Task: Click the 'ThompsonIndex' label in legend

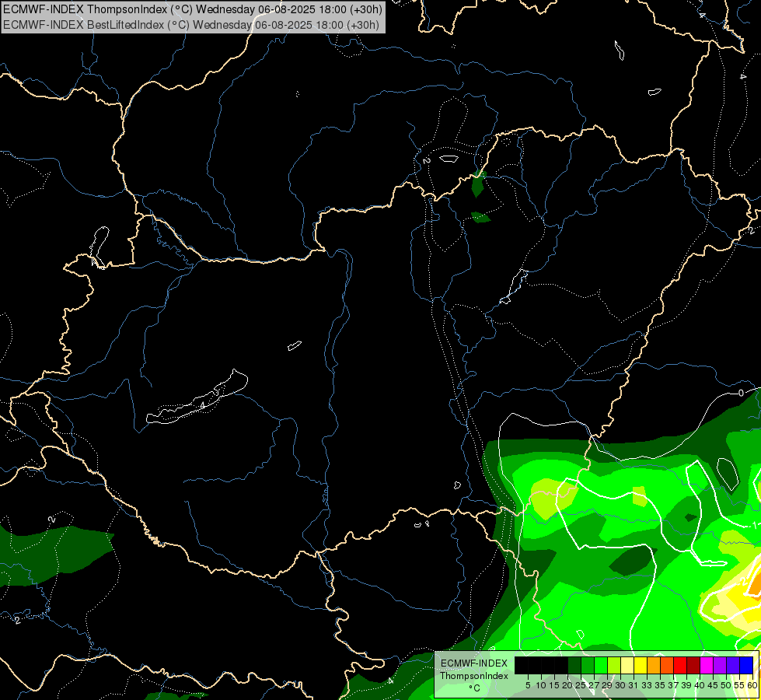Action: pos(474,676)
